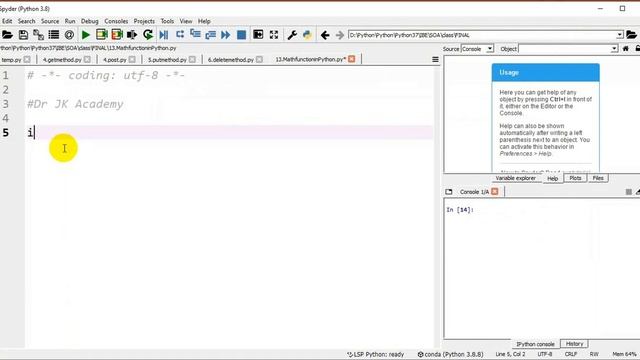Open the Search menu
Screen dimensions: 640x360
[27, 21]
